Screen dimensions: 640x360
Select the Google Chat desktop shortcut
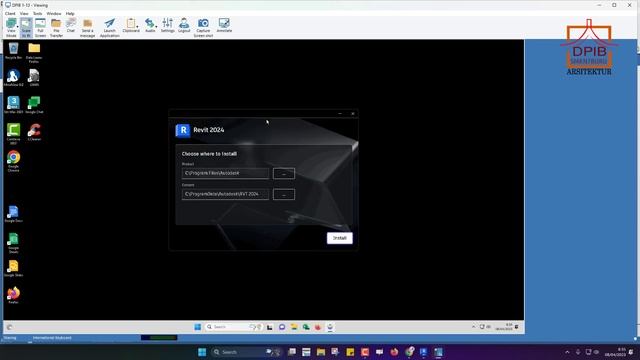click(x=34, y=105)
